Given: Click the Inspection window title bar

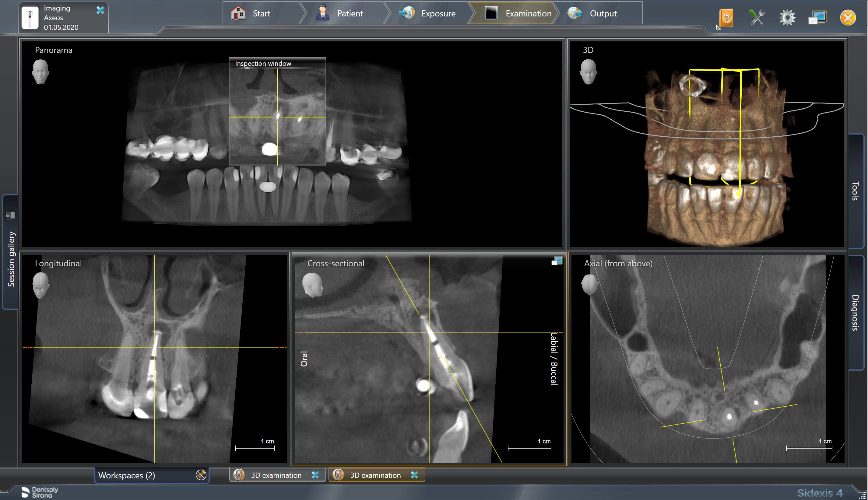Looking at the screenshot, I should 277,63.
